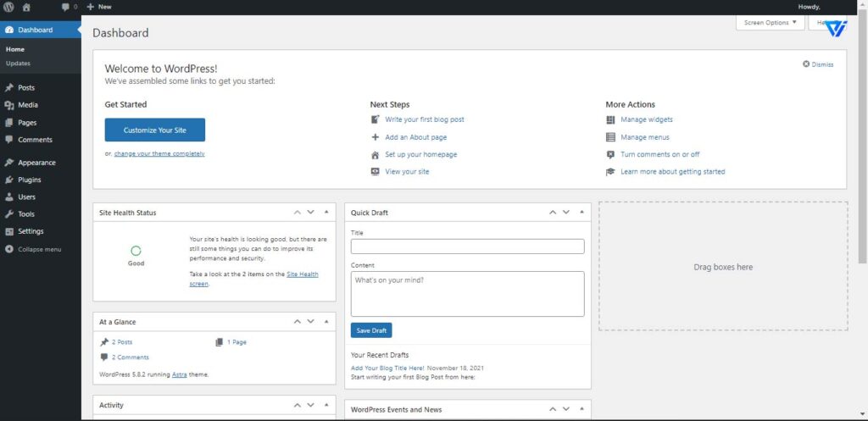Click the WordPress logo in admin bar
Screen dimensions: 868x421
[8, 7]
